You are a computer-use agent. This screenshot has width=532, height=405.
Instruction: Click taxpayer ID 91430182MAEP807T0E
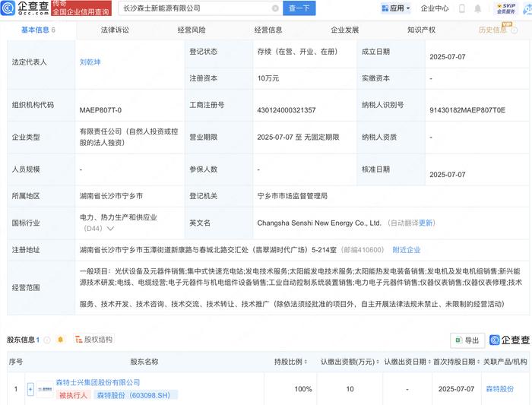467,110
